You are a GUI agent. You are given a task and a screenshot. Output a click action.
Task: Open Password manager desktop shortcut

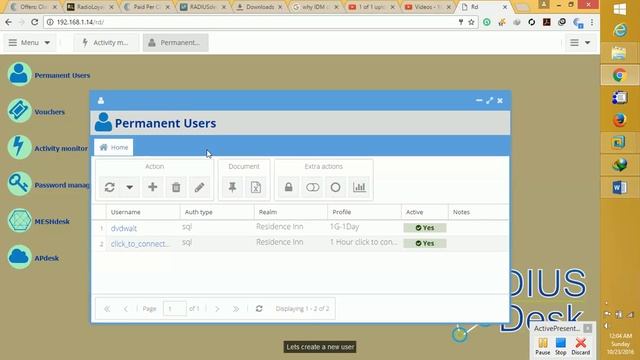click(x=48, y=184)
